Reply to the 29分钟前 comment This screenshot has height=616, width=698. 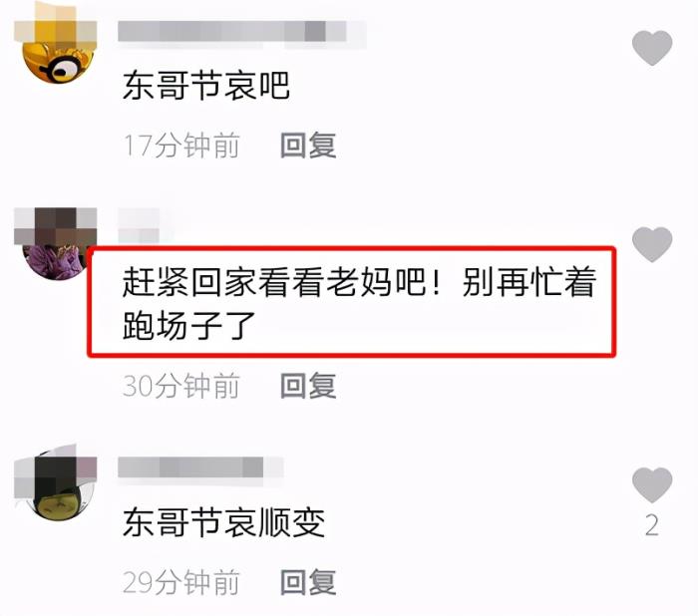[x=308, y=582]
